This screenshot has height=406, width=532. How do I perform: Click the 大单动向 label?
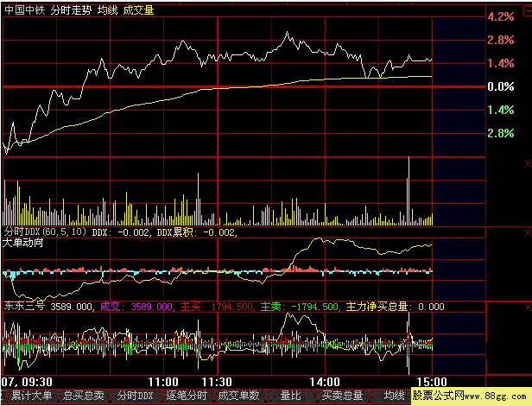23,243
